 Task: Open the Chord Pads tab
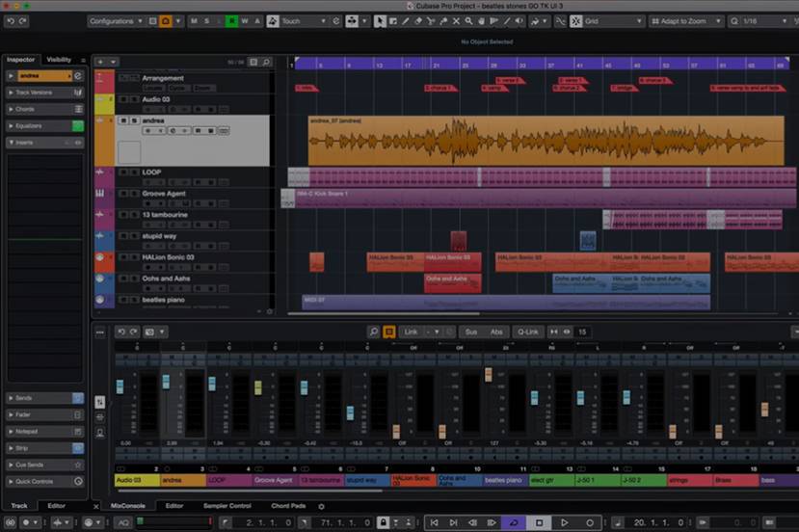pyautogui.click(x=288, y=506)
